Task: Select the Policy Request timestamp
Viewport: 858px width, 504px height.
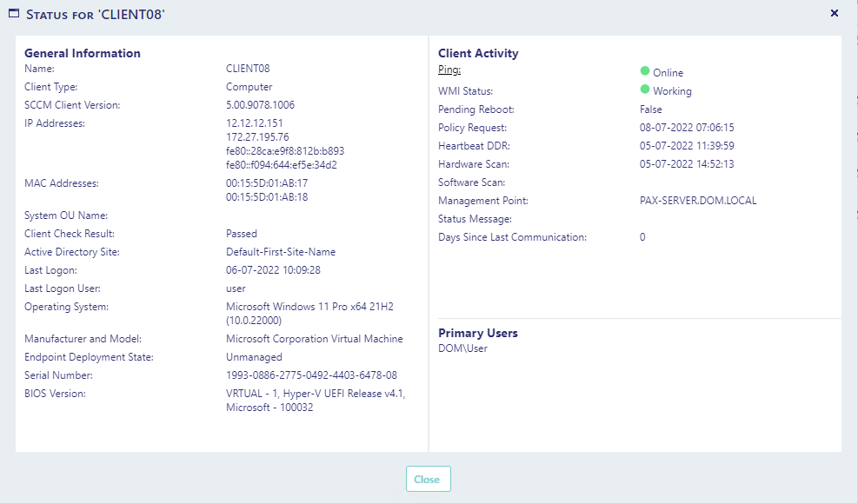Action: click(x=687, y=128)
